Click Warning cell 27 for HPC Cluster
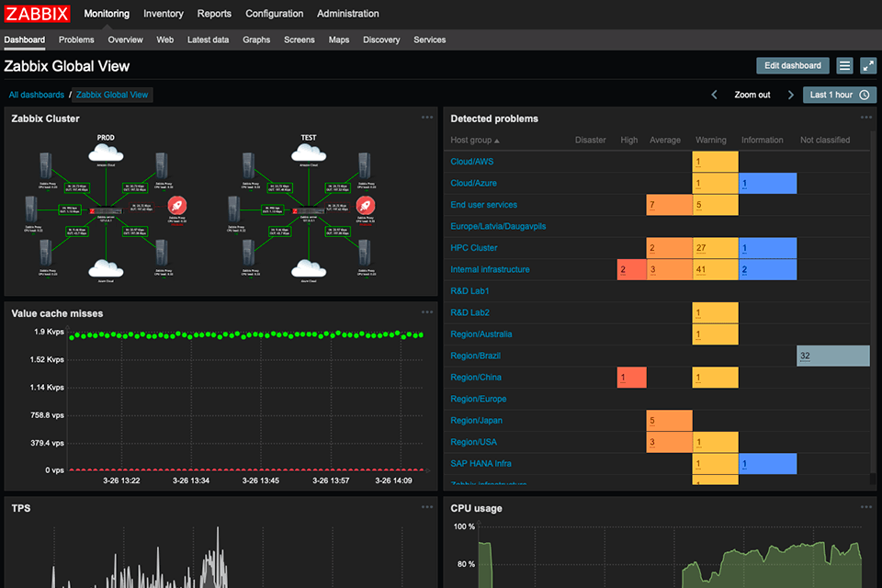This screenshot has width=882, height=588. pos(715,247)
